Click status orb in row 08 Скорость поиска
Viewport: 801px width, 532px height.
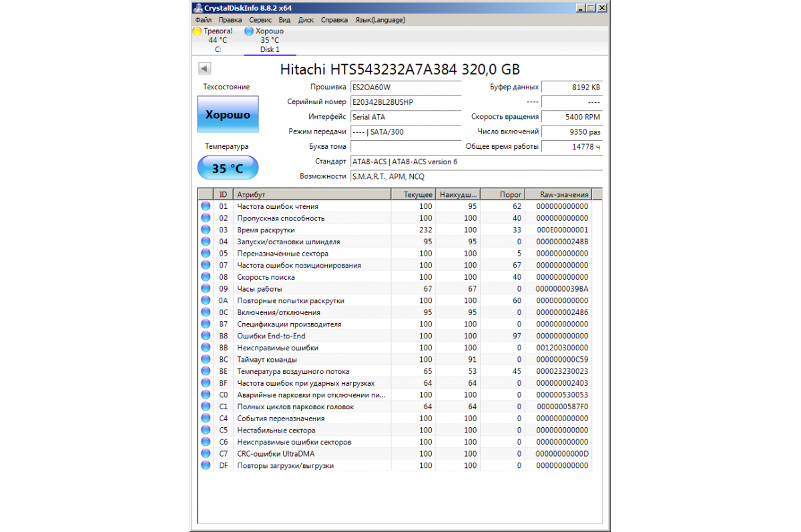point(206,277)
